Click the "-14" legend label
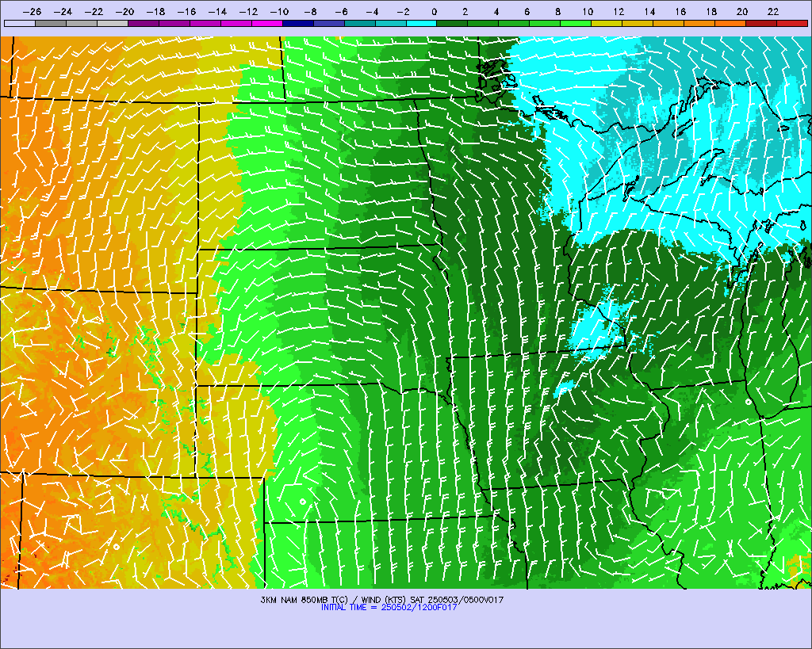The width and height of the screenshot is (812, 649). (x=217, y=11)
